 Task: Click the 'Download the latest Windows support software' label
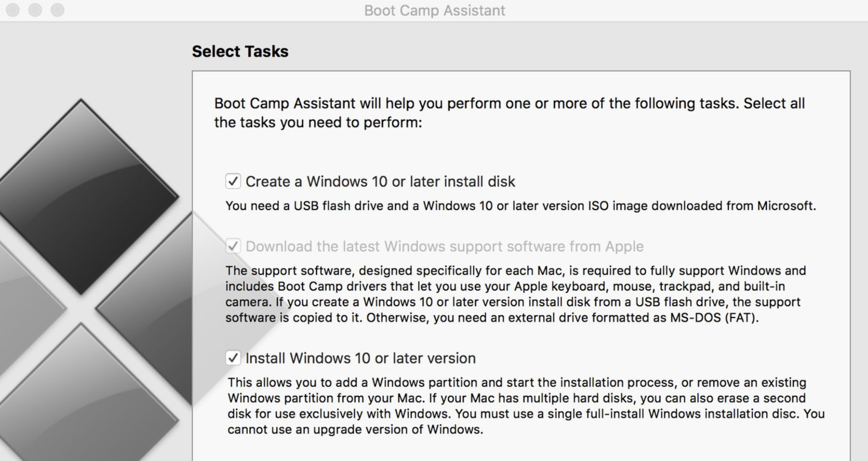(445, 247)
